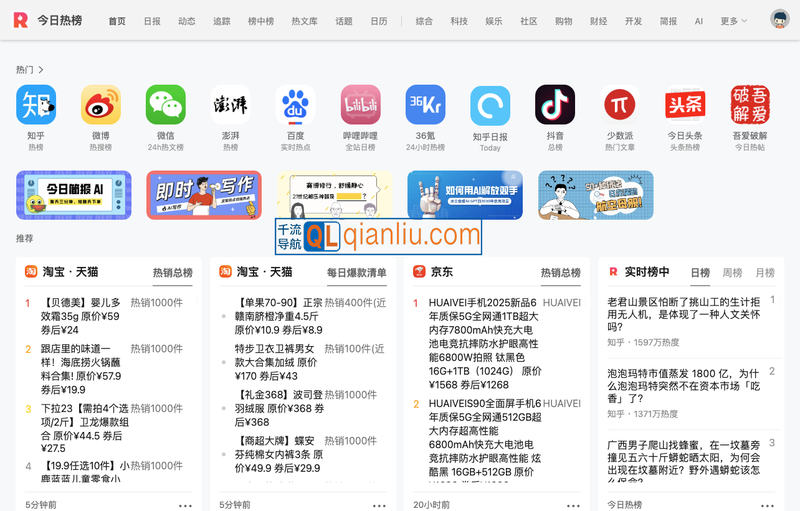This screenshot has height=511, width=800.
Task: Open the 话题 navigation item
Action: 344,21
